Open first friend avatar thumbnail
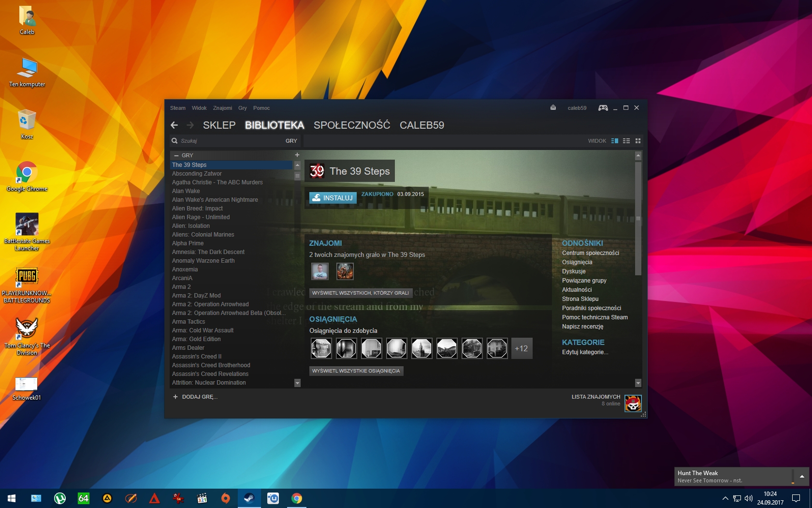Image resolution: width=812 pixels, height=508 pixels. (x=320, y=271)
